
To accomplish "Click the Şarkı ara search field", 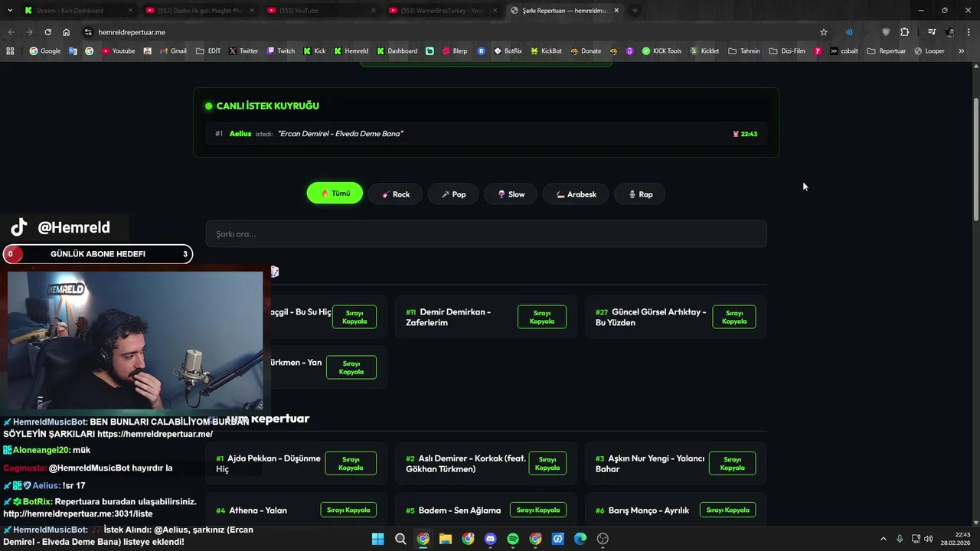I will [486, 234].
